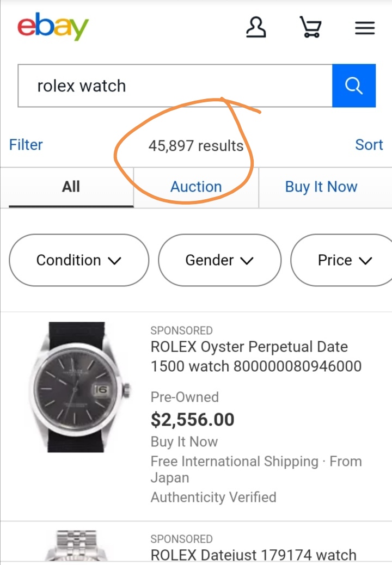Open the black-strap Rolex watch thumbnail
Viewport: 392px width, 565px height.
click(x=79, y=387)
